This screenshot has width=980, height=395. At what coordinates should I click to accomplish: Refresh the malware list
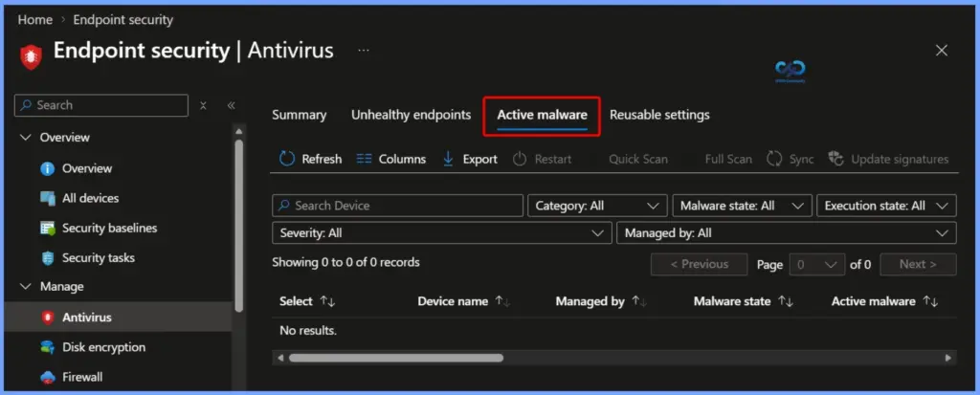(x=311, y=160)
